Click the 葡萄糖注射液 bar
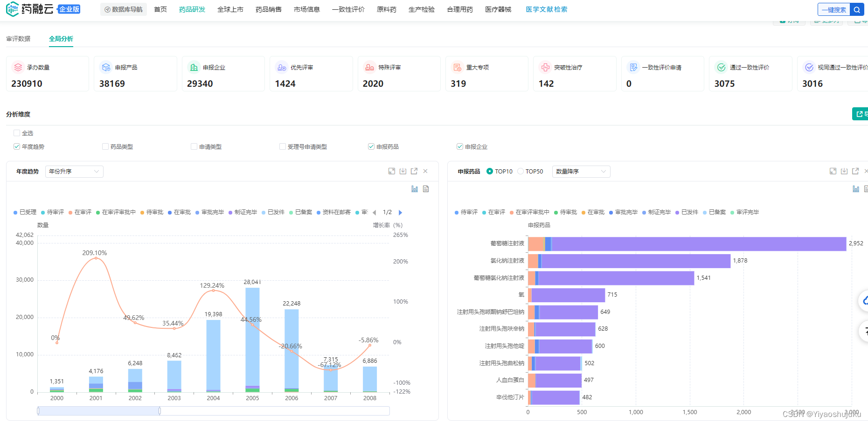Image resolution: width=868 pixels, height=423 pixels. (x=687, y=244)
